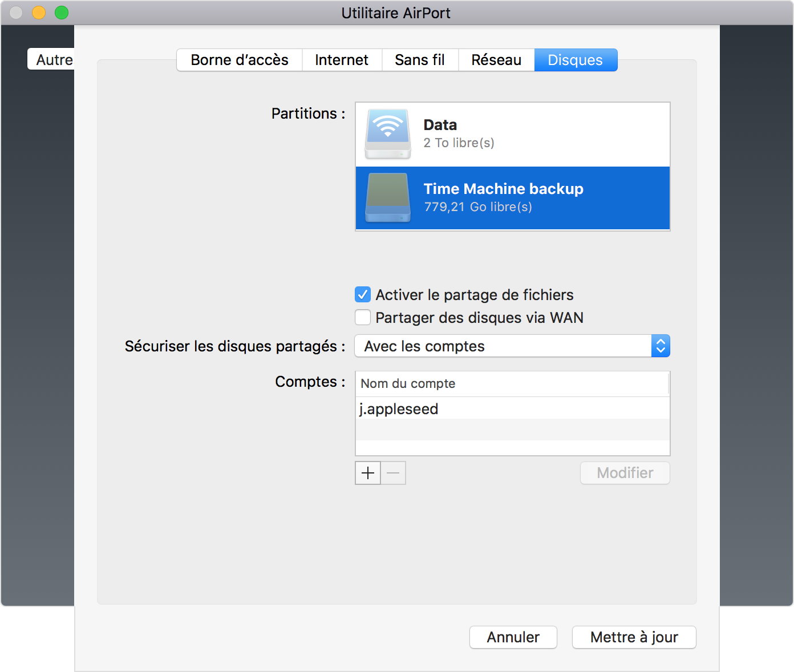Click the 2 To libre(s) text
The image size is (794, 672).
click(459, 143)
